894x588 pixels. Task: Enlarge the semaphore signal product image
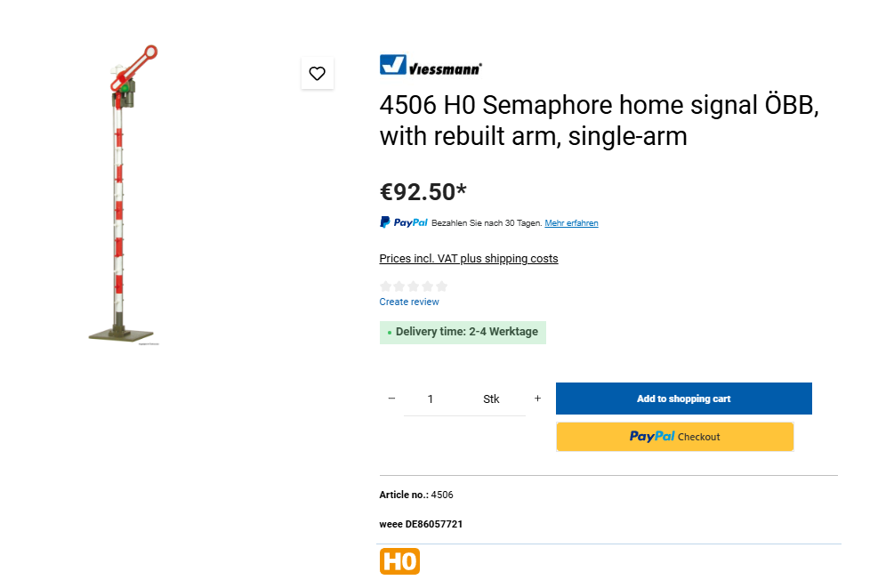coord(125,196)
